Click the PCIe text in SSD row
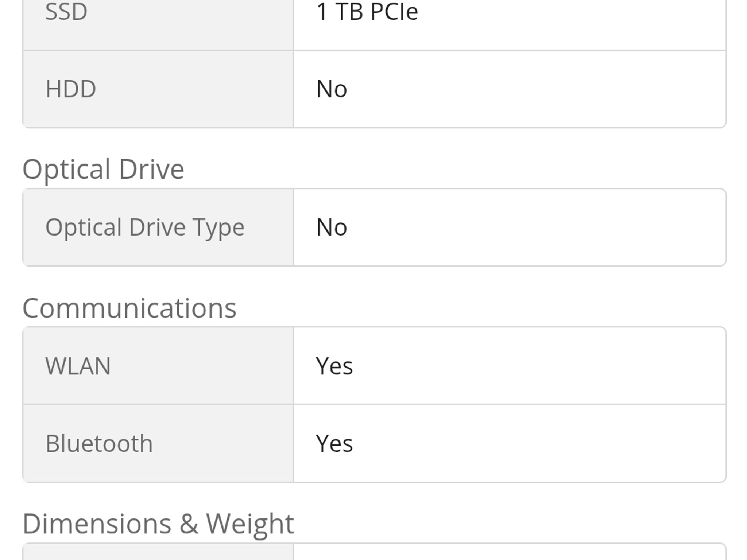747x560 pixels. pos(394,12)
